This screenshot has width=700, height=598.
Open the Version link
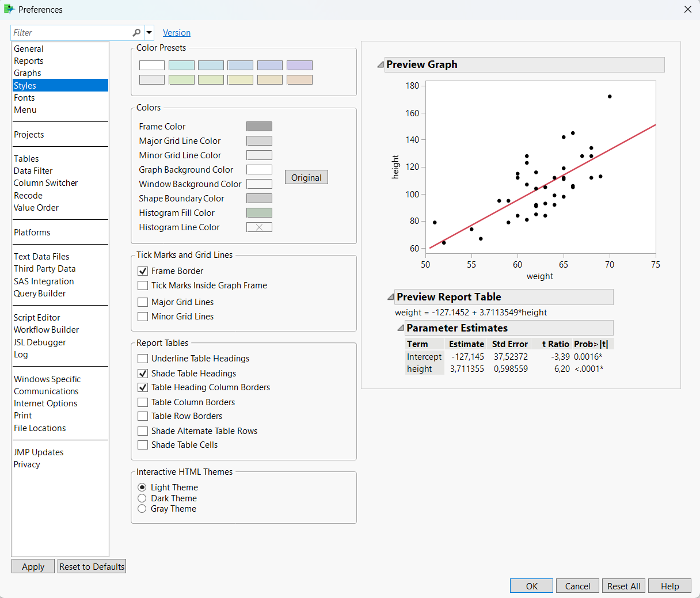click(x=176, y=33)
